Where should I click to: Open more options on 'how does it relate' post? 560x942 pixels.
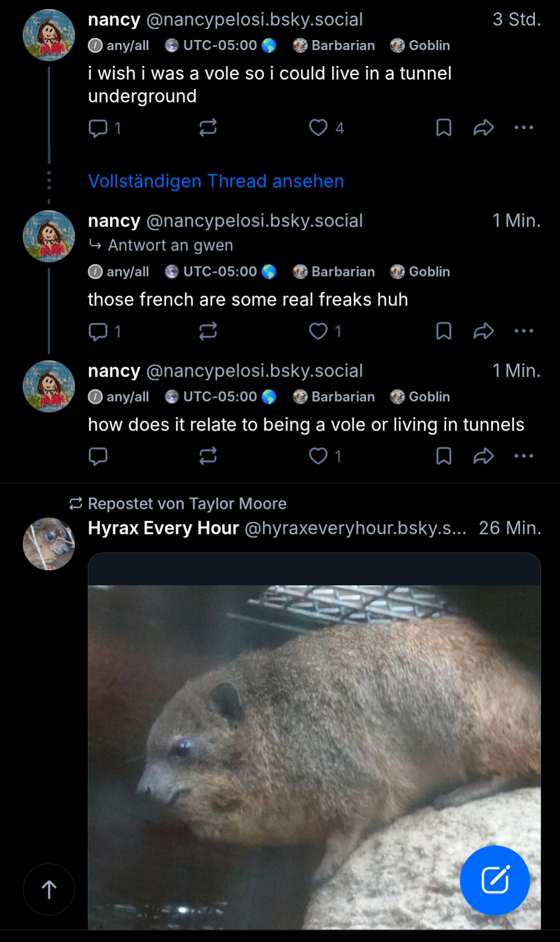click(x=523, y=456)
